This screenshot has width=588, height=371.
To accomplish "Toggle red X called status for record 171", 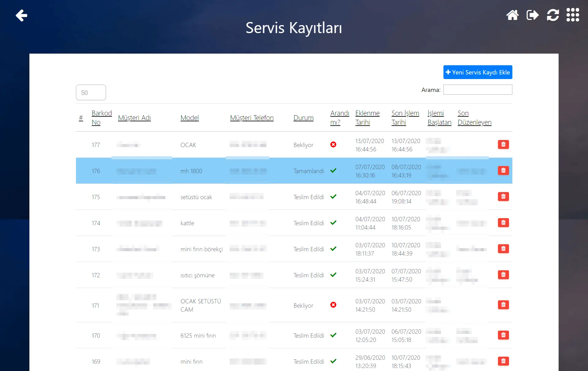I will tap(333, 305).
